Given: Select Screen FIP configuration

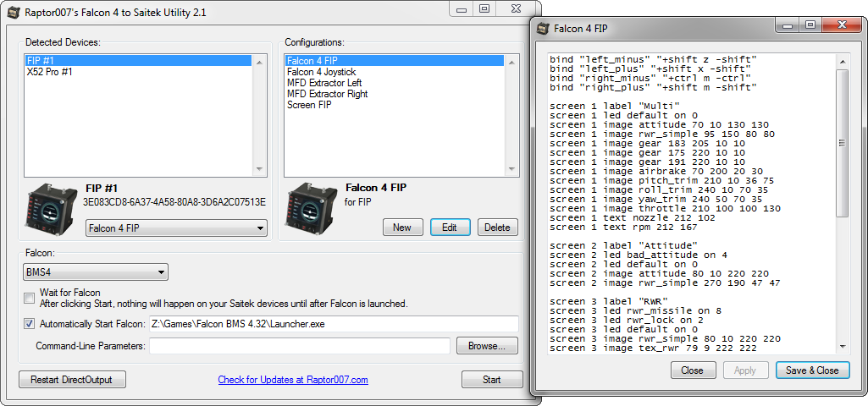Looking at the screenshot, I should coord(394,105).
